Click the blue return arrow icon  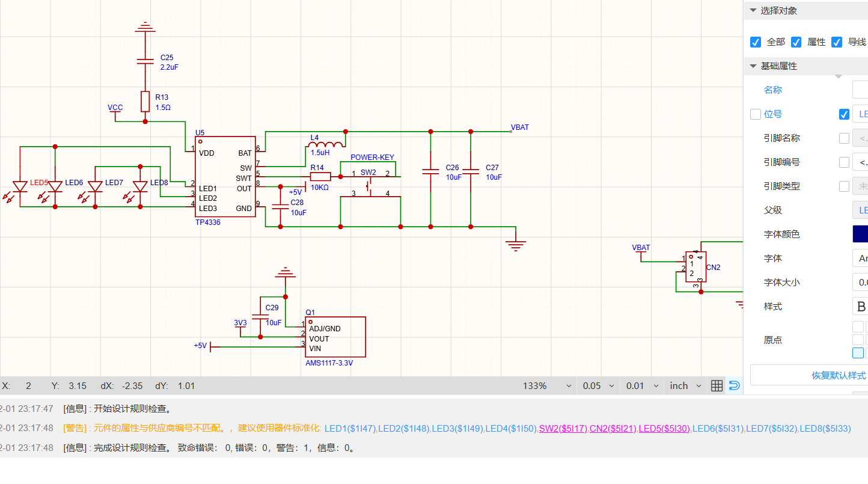click(734, 386)
